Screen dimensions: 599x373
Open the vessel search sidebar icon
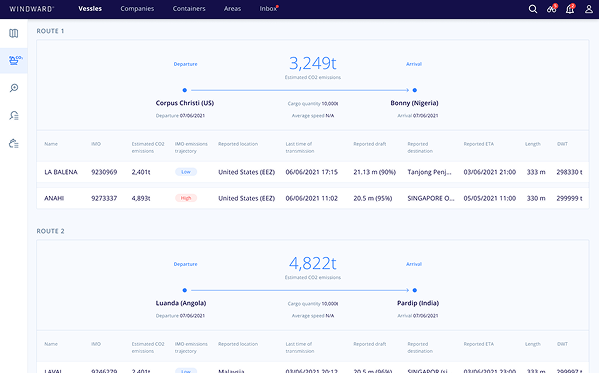pyautogui.click(x=14, y=88)
